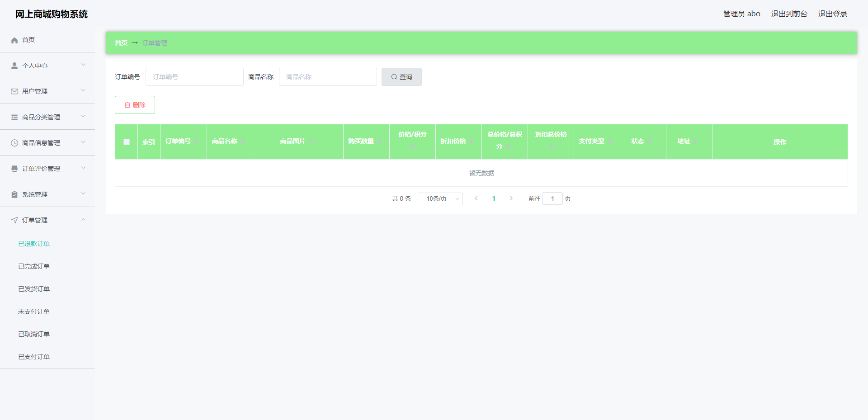Click the 索引 column header

click(149, 142)
